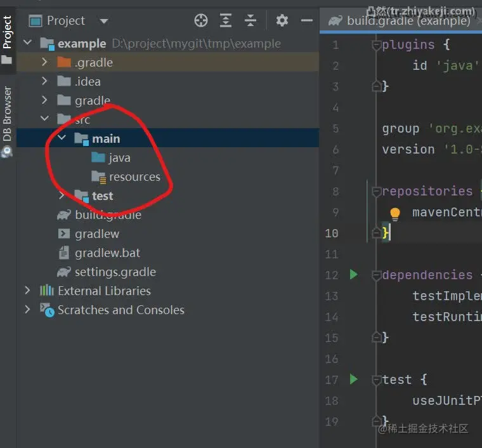Open the Project panel settings gear
This screenshot has height=448, width=482.
click(282, 20)
